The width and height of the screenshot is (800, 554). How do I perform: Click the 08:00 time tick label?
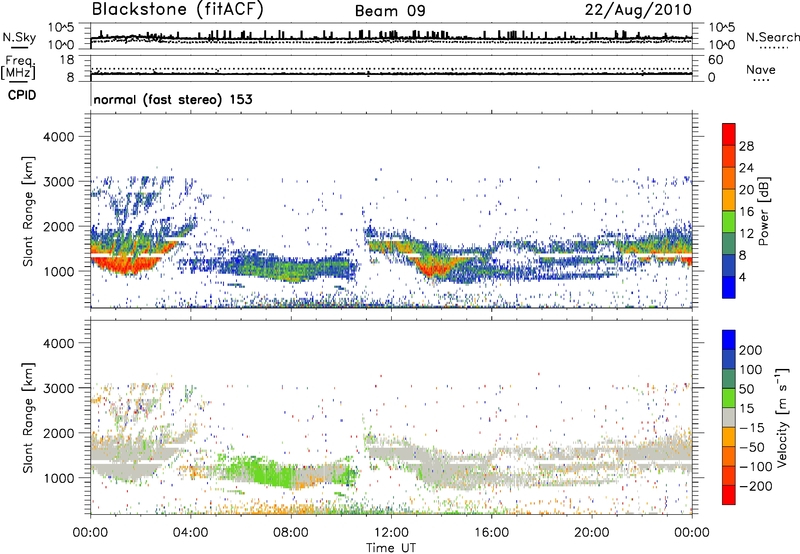pos(291,533)
